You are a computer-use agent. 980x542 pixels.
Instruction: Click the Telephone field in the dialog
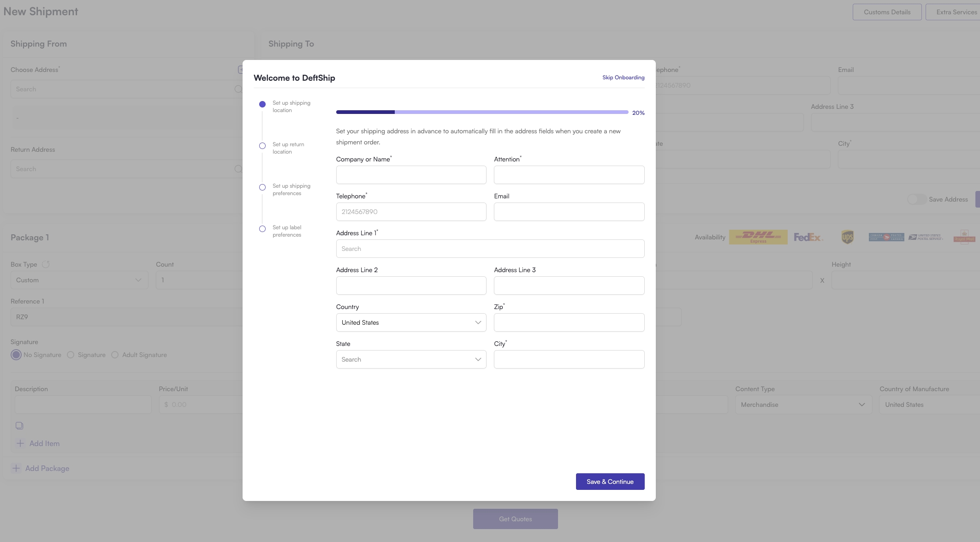tap(411, 212)
